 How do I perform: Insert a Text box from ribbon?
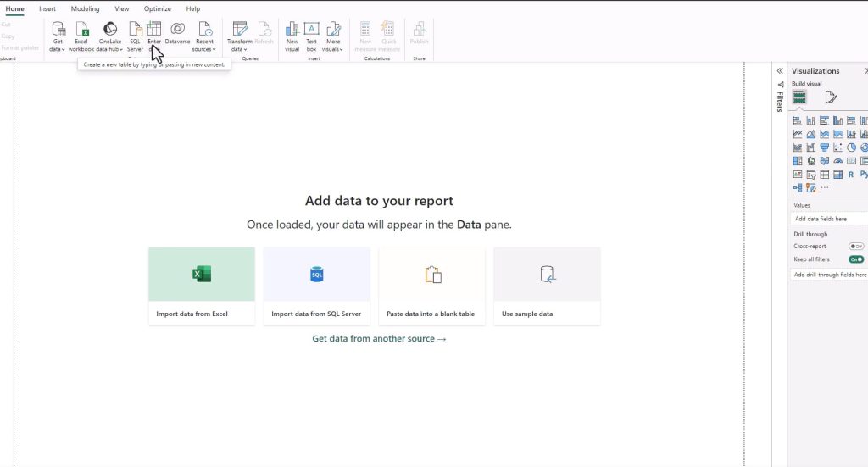click(x=312, y=36)
